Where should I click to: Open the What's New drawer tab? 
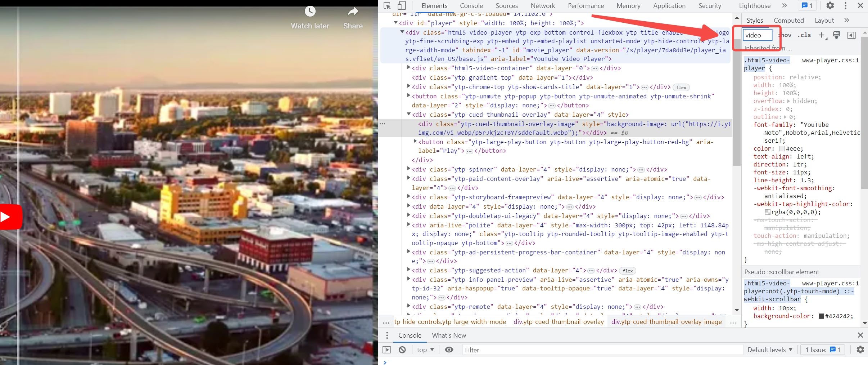pos(449,335)
